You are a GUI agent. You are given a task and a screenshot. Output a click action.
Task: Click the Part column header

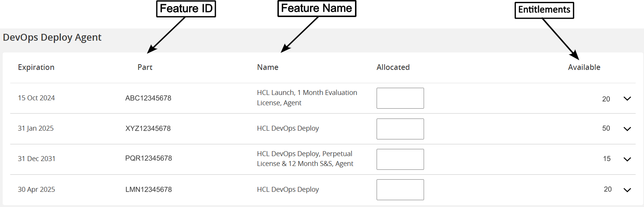coord(145,67)
